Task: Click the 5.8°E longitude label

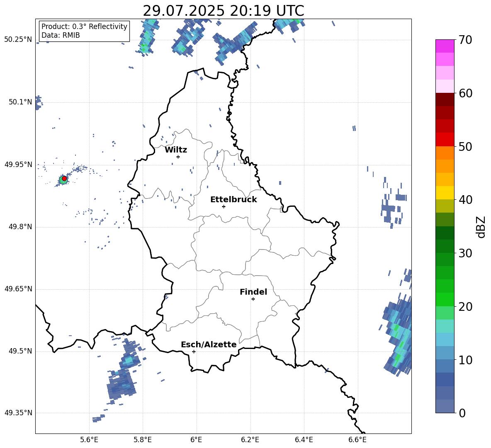Action: coord(143,440)
